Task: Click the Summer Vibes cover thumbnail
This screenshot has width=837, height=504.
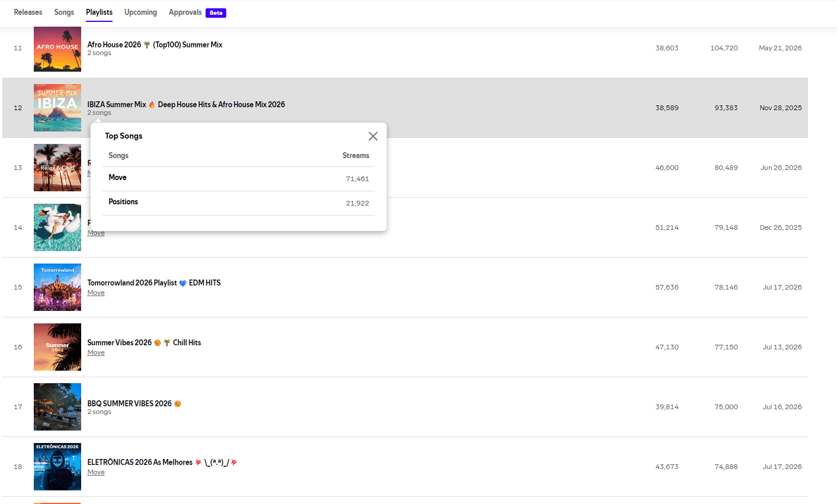Action: click(57, 347)
